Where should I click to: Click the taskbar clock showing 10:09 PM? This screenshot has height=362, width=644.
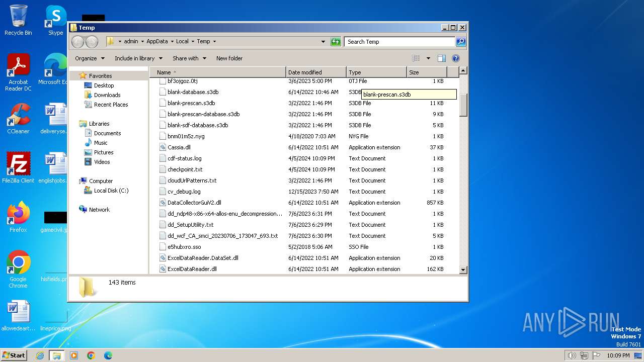(x=618, y=355)
